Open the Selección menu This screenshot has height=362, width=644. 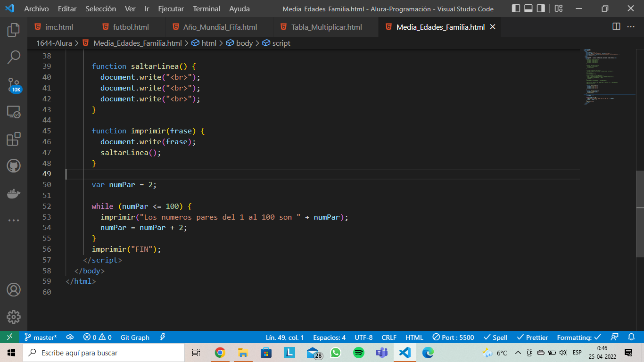click(x=100, y=8)
